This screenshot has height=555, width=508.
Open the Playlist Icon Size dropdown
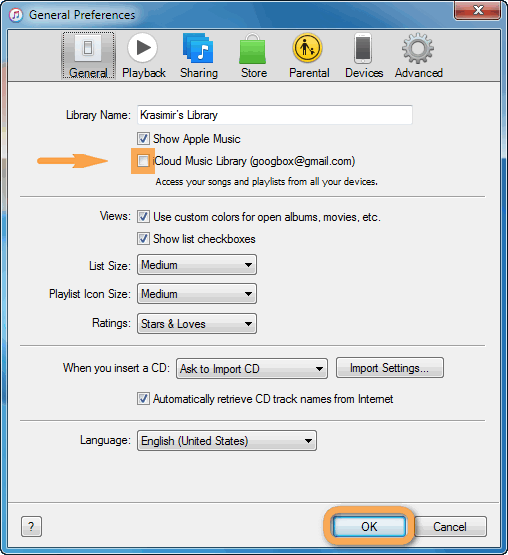(x=197, y=294)
